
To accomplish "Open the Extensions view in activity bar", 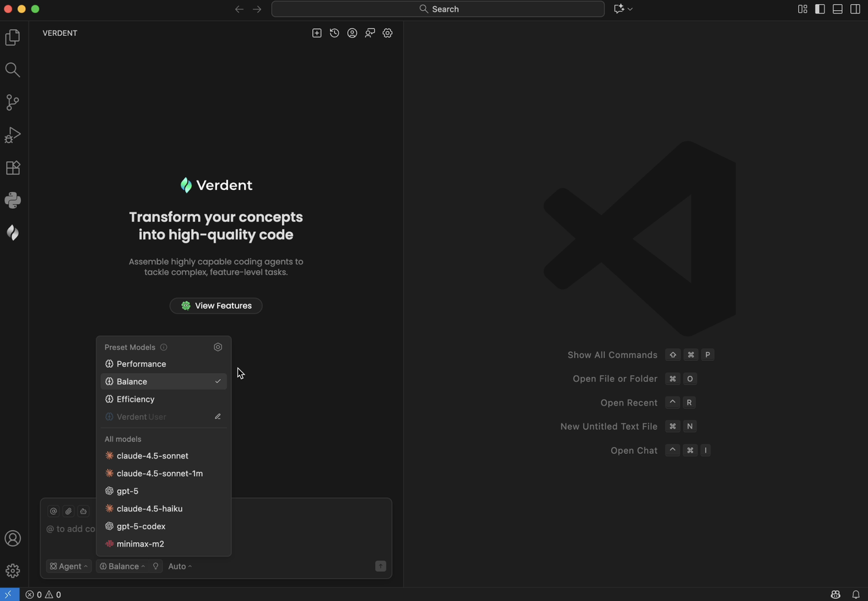I will tap(13, 168).
